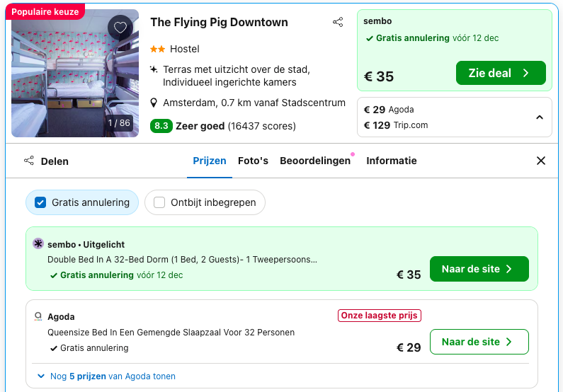Click the share icon next to Delen
Screen dimensions: 563x392
pyautogui.click(x=29, y=161)
